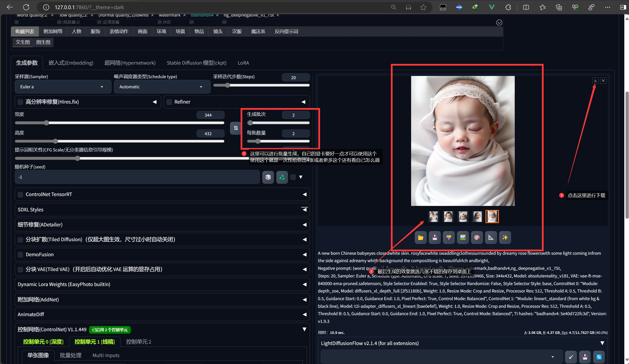Swap width and height button
Image resolution: width=629 pixels, height=364 pixels.
(x=236, y=128)
